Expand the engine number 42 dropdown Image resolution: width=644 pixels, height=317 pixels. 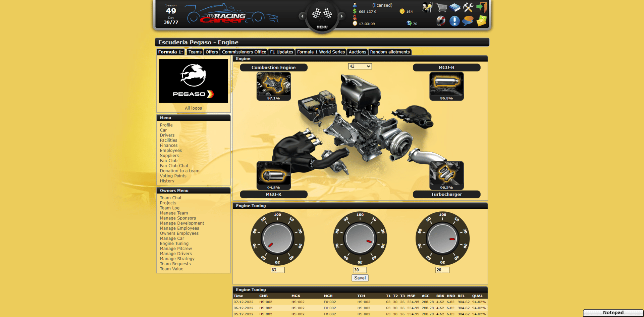(x=360, y=66)
